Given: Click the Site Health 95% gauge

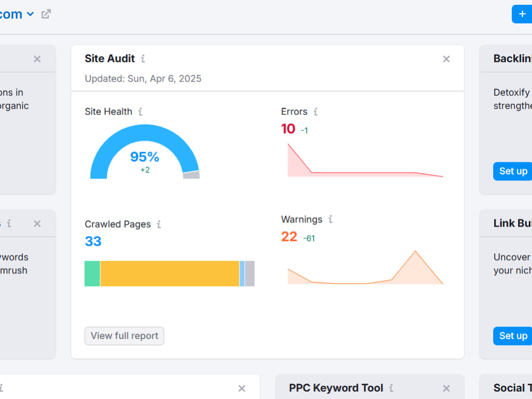Looking at the screenshot, I should tap(145, 152).
